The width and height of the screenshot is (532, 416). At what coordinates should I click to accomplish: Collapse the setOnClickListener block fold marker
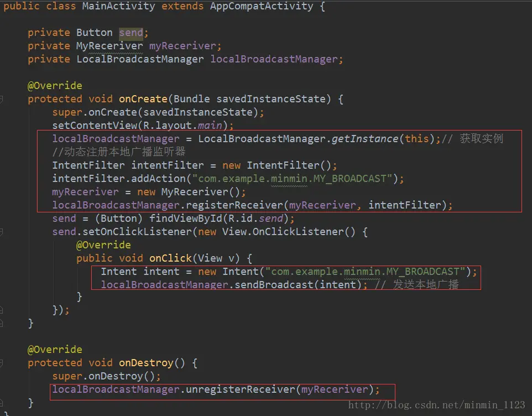coord(1,232)
